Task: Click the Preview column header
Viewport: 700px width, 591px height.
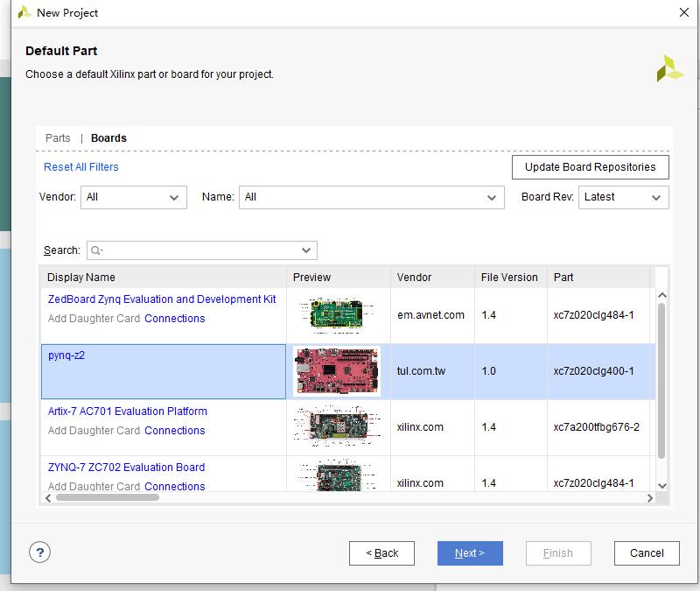Action: 339,278
